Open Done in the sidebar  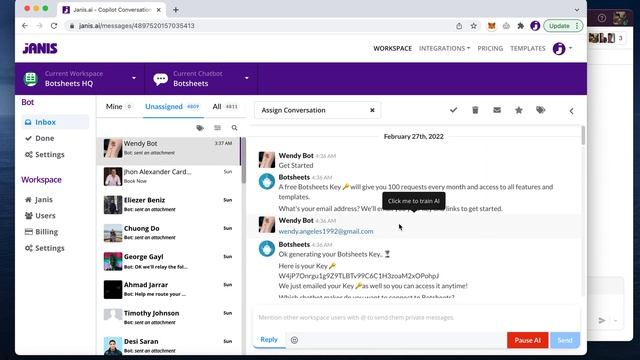coord(40,138)
